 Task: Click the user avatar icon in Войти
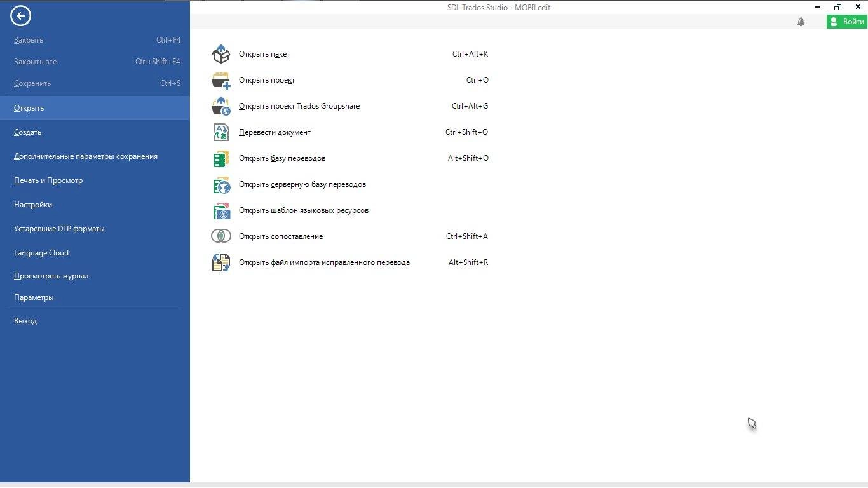click(x=834, y=22)
